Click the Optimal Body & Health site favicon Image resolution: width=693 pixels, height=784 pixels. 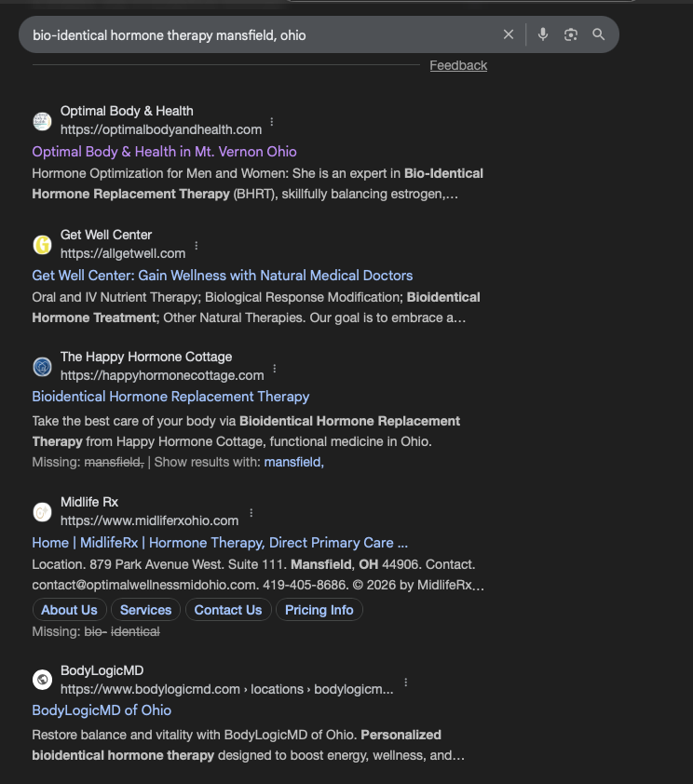42,121
